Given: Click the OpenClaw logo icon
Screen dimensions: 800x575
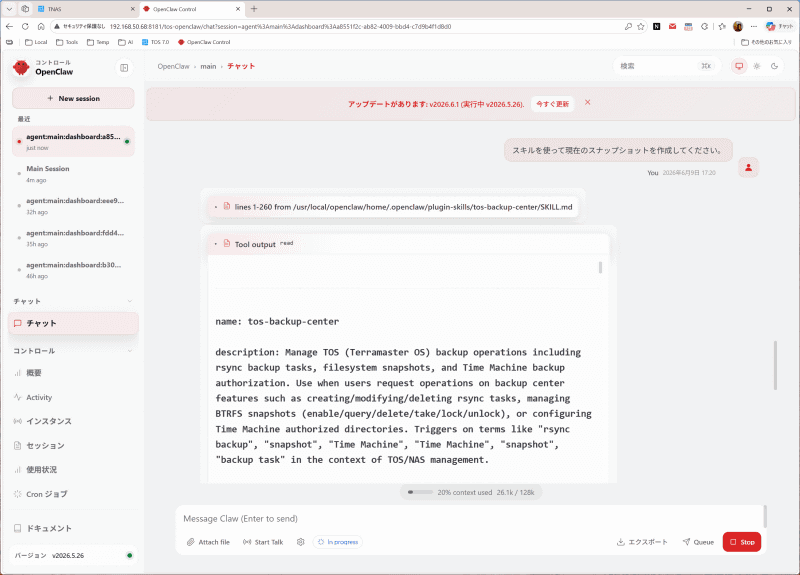Looking at the screenshot, I should [21, 67].
